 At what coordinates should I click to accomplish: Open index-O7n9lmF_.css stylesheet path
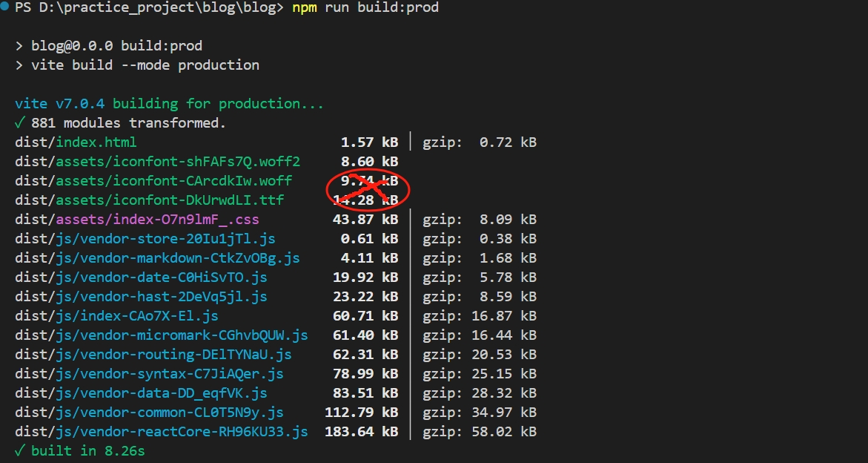(137, 220)
